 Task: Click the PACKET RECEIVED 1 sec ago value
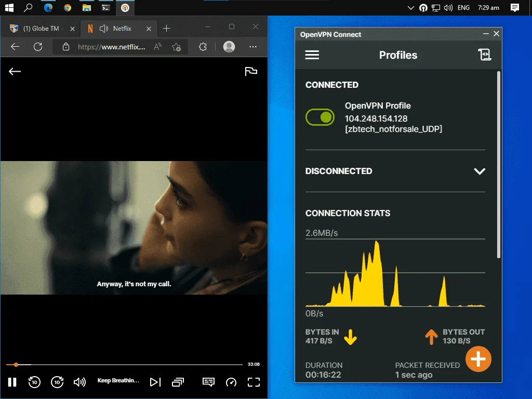pyautogui.click(x=414, y=375)
